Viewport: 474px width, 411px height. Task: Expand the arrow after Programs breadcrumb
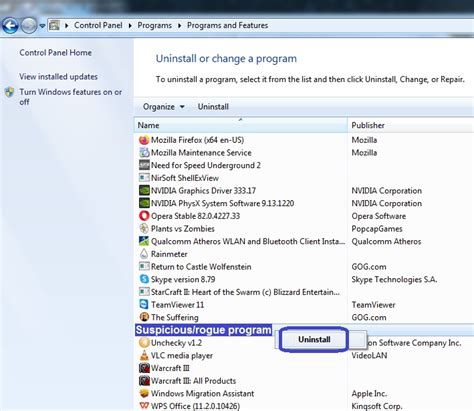click(179, 26)
